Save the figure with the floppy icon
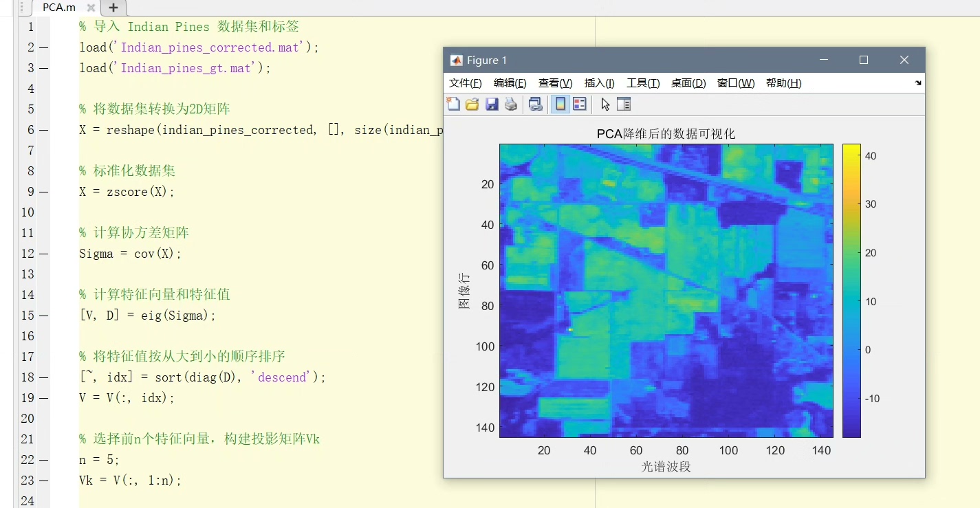The width and height of the screenshot is (980, 508). (492, 104)
